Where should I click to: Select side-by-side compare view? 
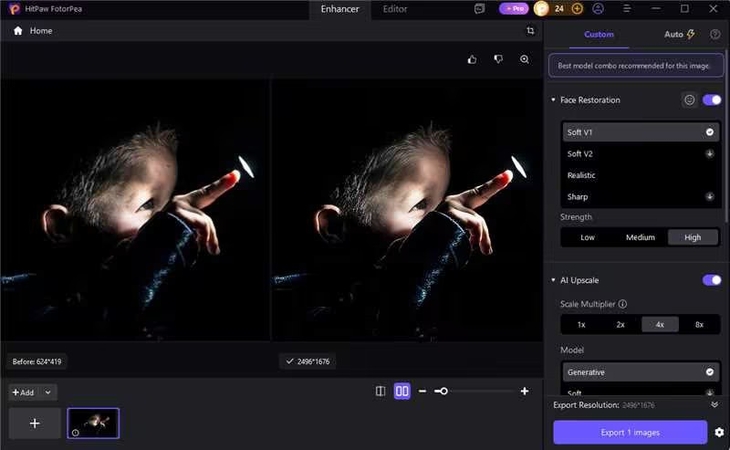coord(402,391)
